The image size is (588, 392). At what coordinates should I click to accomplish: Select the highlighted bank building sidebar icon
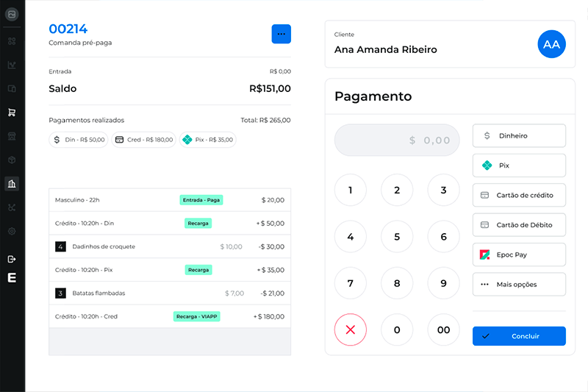click(12, 183)
